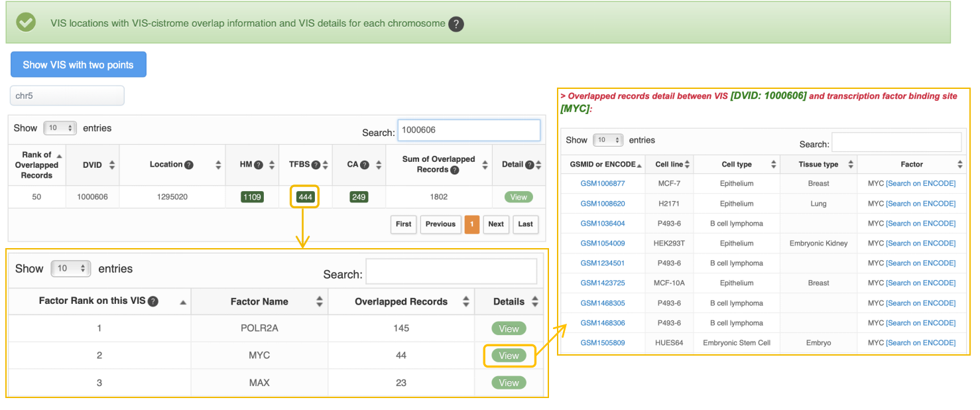The height and width of the screenshot is (410, 980).
Task: Click the 444 TFBS count badge
Action: coord(305,197)
